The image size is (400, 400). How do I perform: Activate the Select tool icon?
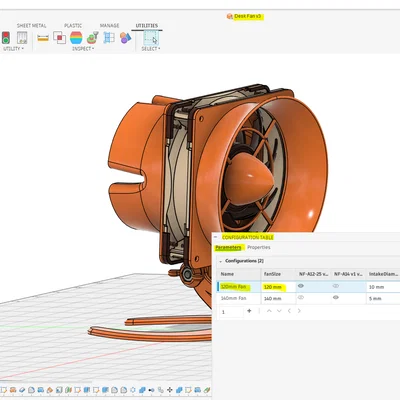pyautogui.click(x=151, y=38)
